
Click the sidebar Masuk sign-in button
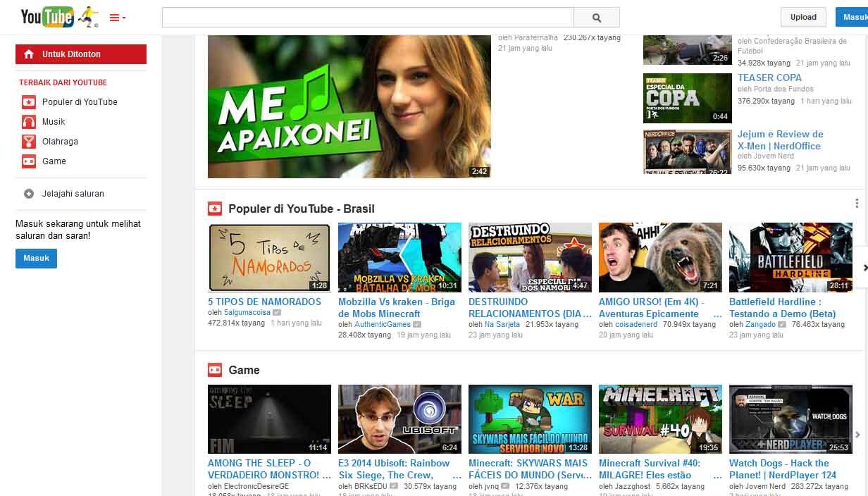pyautogui.click(x=36, y=259)
